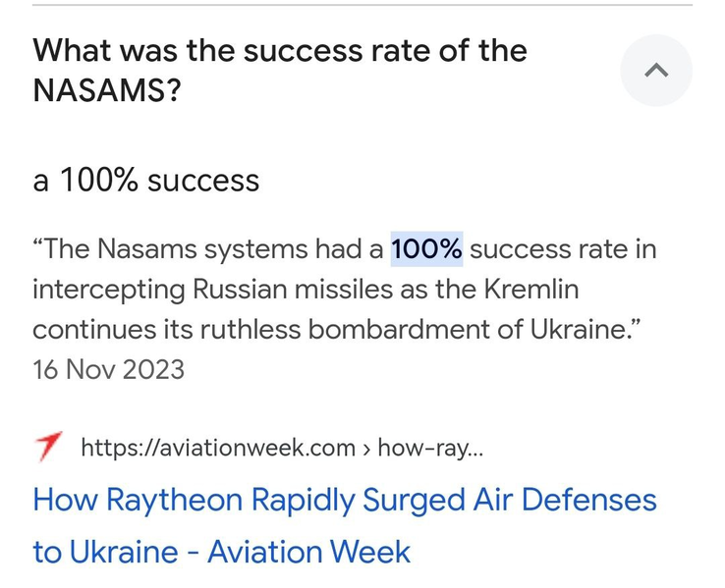This screenshot has height=588, width=725.
Task: Click the word 'Raytheon' in the result title
Action: click(x=174, y=501)
